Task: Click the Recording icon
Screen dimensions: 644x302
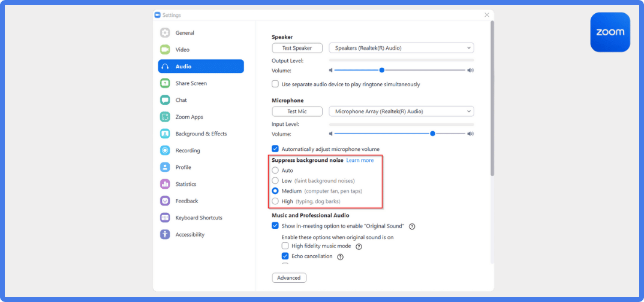Action: (x=165, y=150)
